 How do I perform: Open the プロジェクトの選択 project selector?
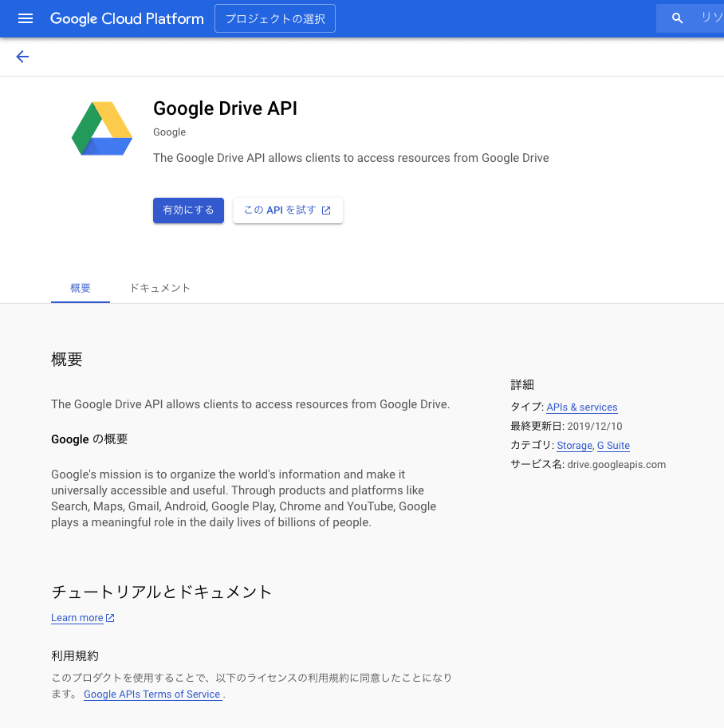[275, 18]
